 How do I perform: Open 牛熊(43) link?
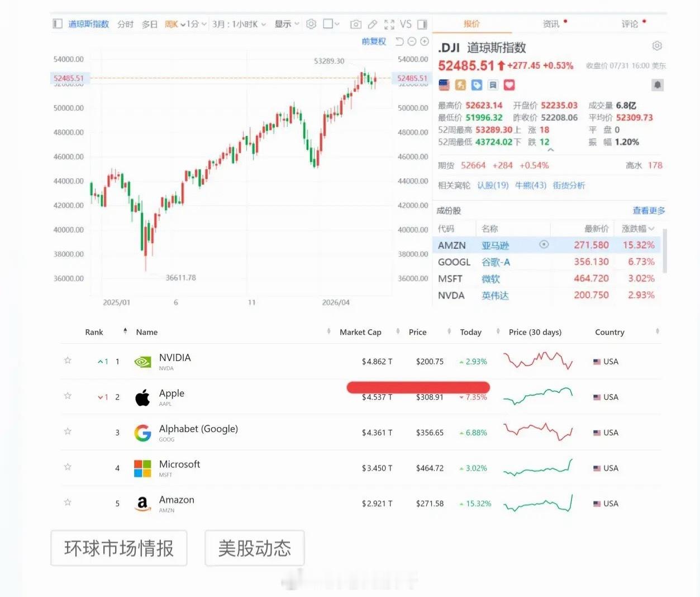click(531, 185)
